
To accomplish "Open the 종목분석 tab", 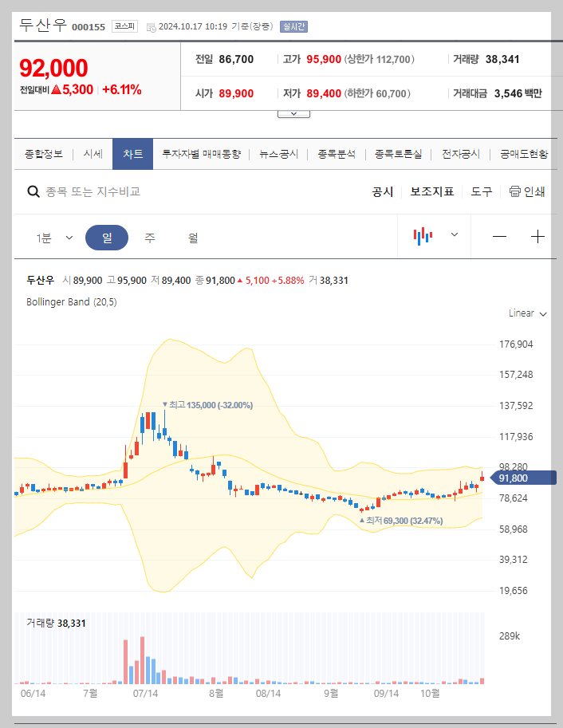I will point(333,154).
